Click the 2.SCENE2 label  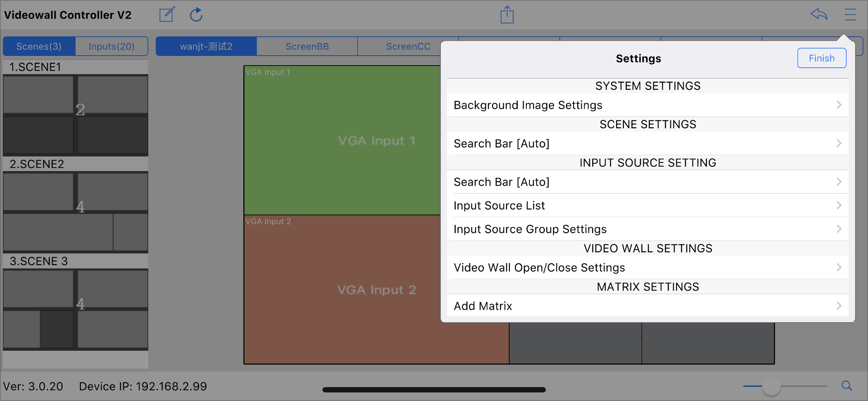point(37,164)
